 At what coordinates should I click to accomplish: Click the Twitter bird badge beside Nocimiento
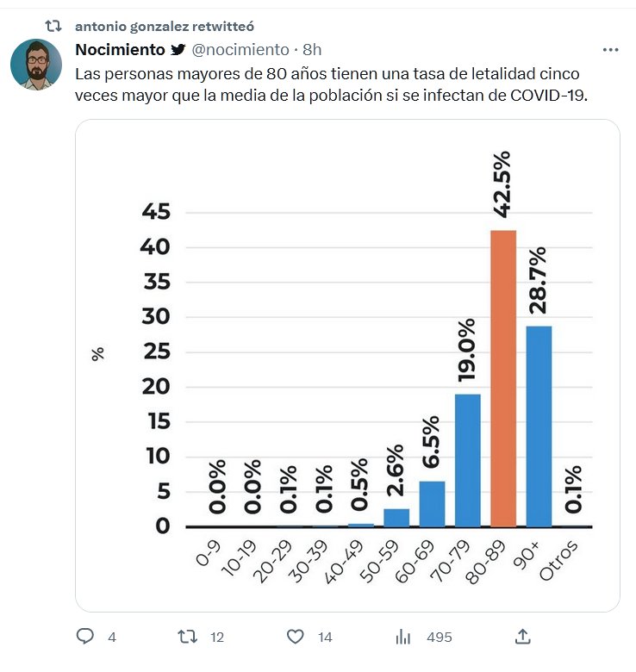point(178,50)
